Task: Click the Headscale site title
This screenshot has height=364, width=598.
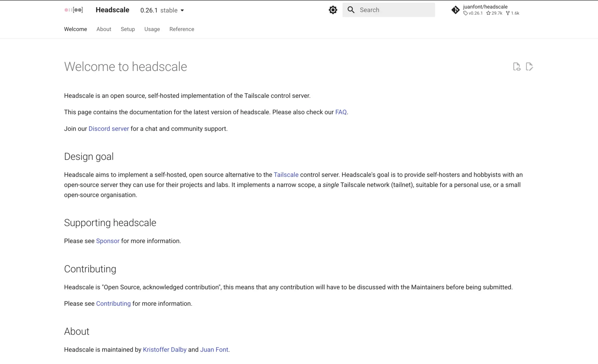Action: pos(112,10)
